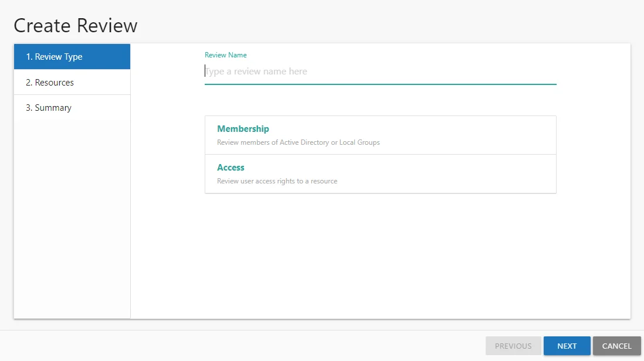Click the Access title text

pyautogui.click(x=231, y=168)
